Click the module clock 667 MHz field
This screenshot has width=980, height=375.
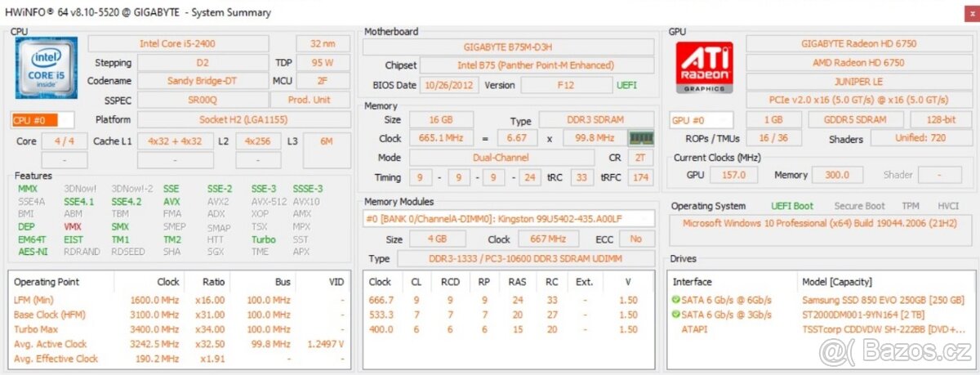[x=550, y=239]
